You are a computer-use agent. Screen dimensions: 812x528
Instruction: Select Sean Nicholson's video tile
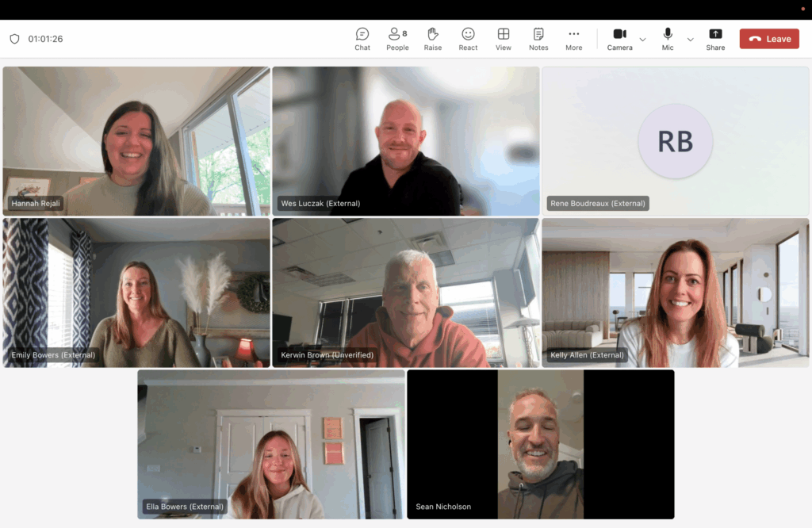pos(540,444)
